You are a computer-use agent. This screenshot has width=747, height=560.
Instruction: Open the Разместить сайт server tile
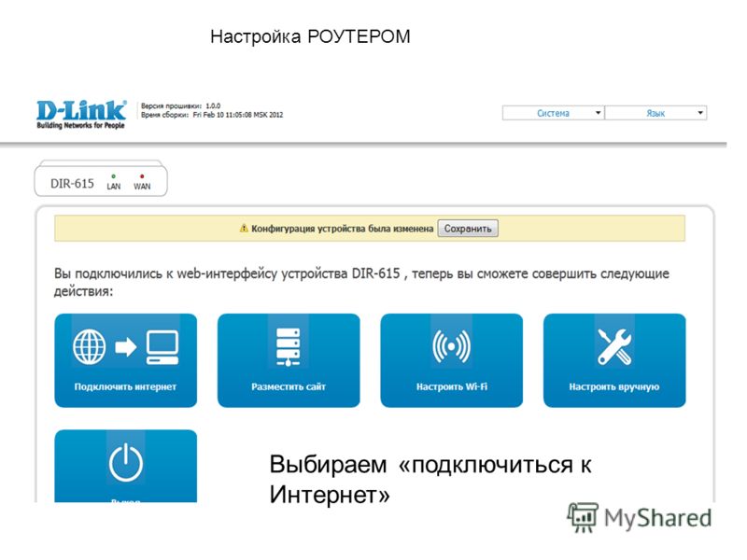click(x=289, y=360)
